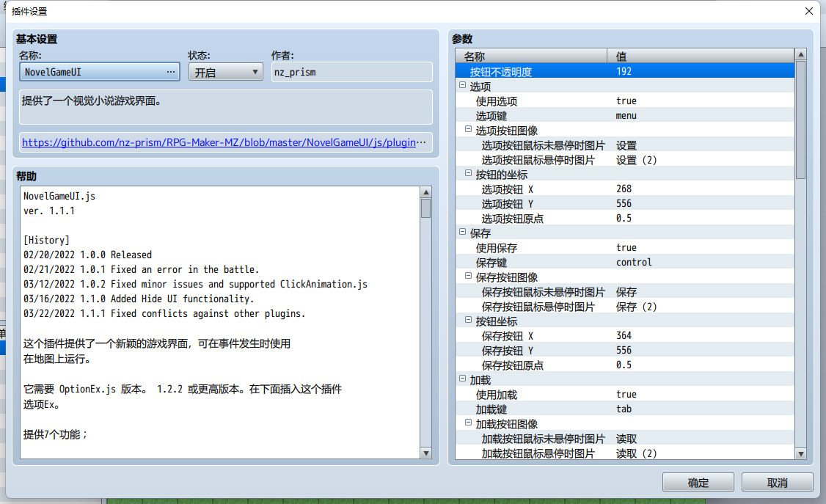
Task: Collapse the 加载按钮图像 group
Action: point(468,423)
